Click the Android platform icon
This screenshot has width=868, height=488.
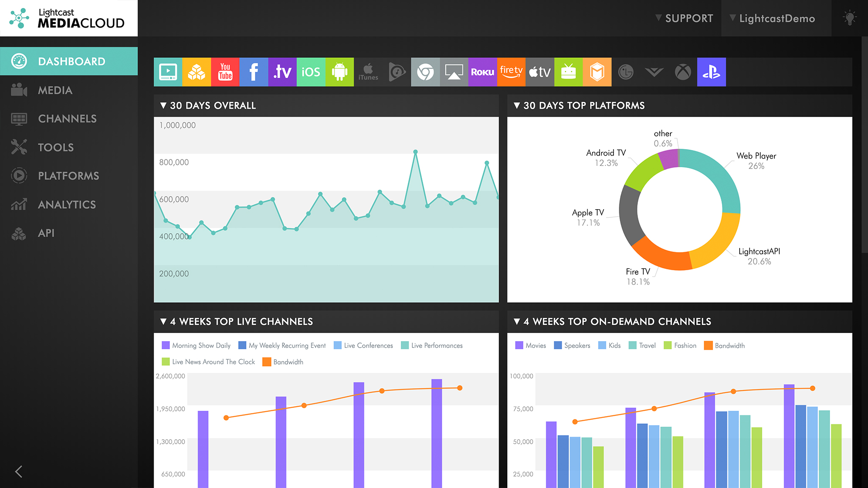click(340, 72)
